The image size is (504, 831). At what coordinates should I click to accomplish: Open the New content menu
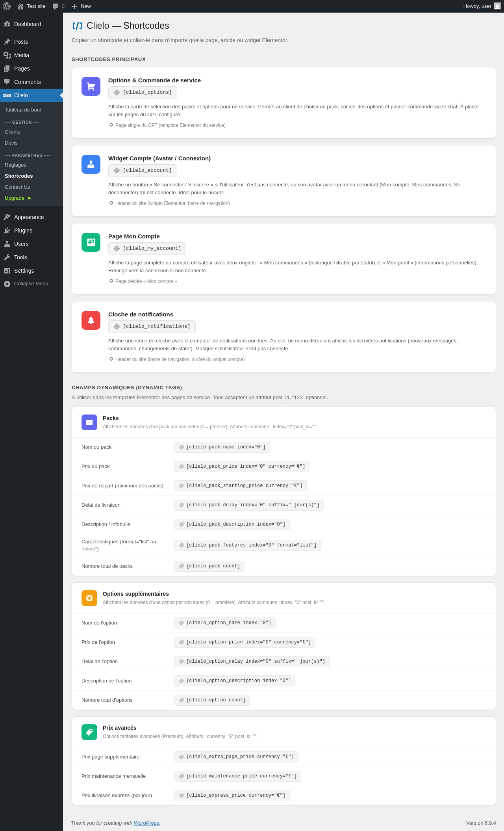(82, 6)
